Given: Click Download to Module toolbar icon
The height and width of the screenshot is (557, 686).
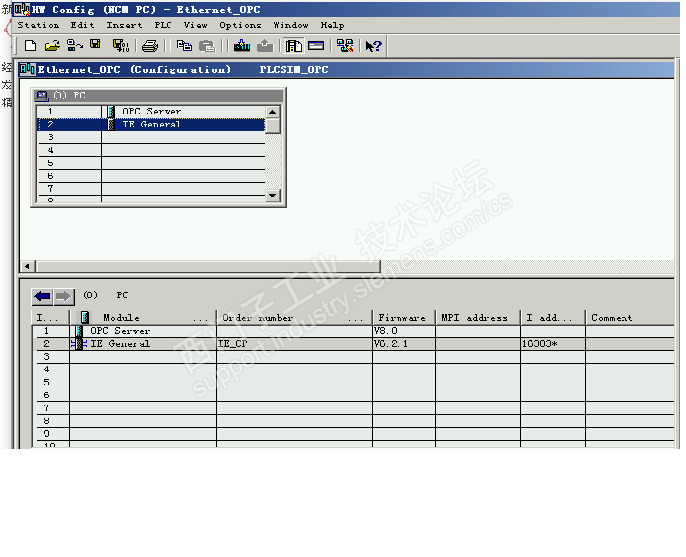Looking at the screenshot, I should tap(242, 46).
